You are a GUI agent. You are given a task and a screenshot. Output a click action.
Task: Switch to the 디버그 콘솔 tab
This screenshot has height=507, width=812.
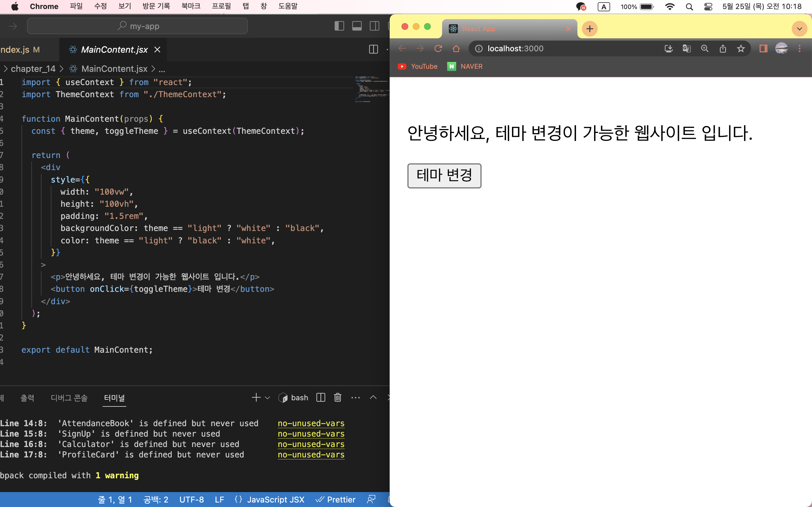tap(69, 398)
